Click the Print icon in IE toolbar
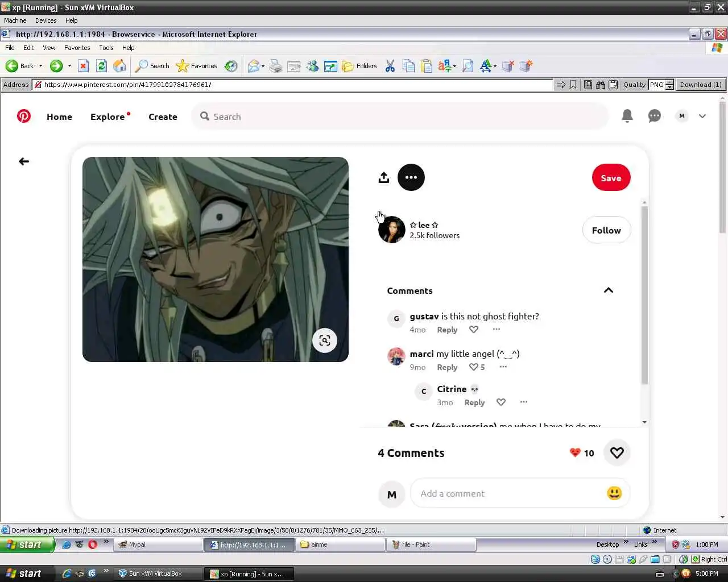728x582 pixels. point(276,66)
